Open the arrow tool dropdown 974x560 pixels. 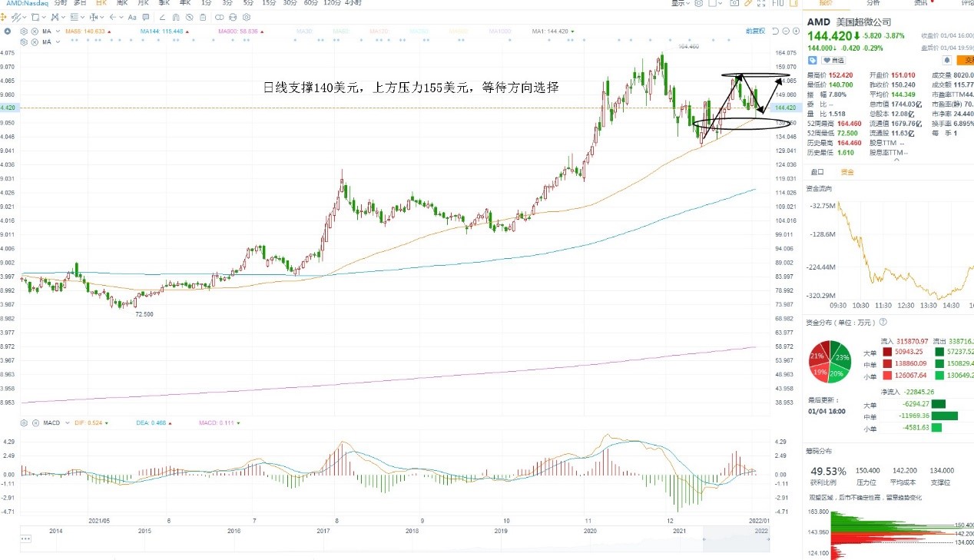point(121,17)
